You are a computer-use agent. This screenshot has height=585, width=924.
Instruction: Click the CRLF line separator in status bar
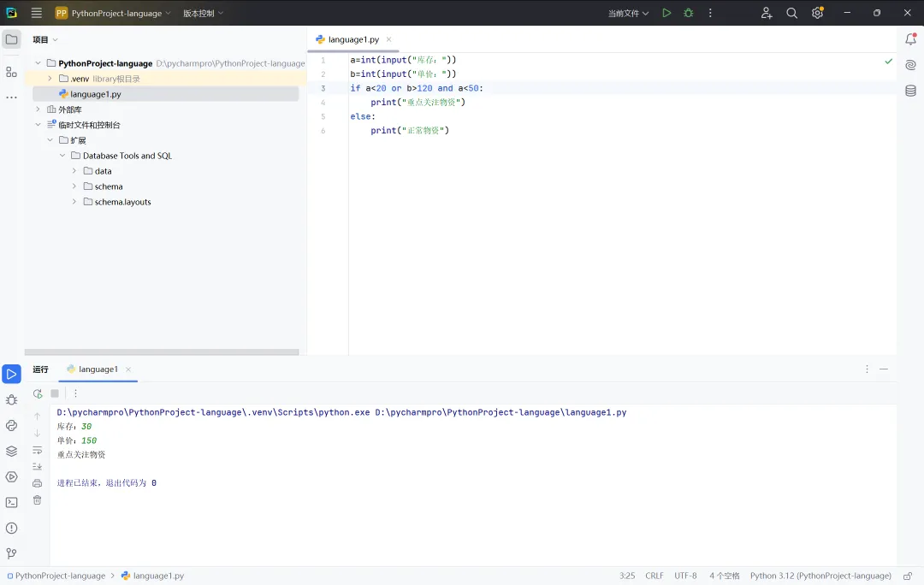(654, 576)
